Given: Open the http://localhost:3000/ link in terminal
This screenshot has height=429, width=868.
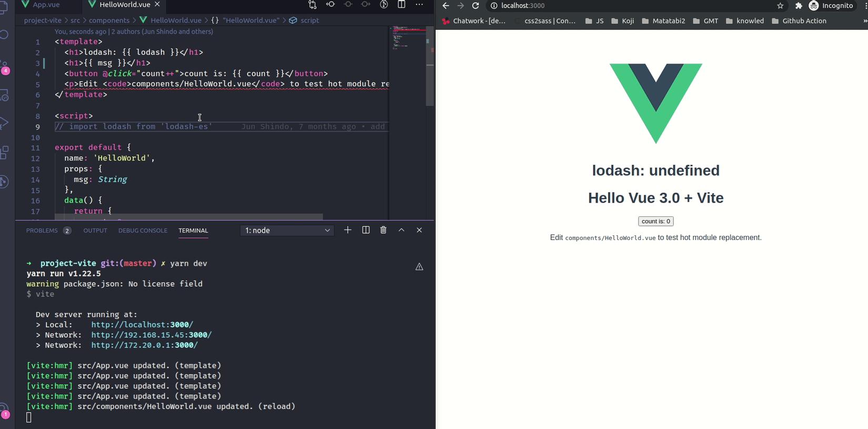Looking at the screenshot, I should 142,325.
